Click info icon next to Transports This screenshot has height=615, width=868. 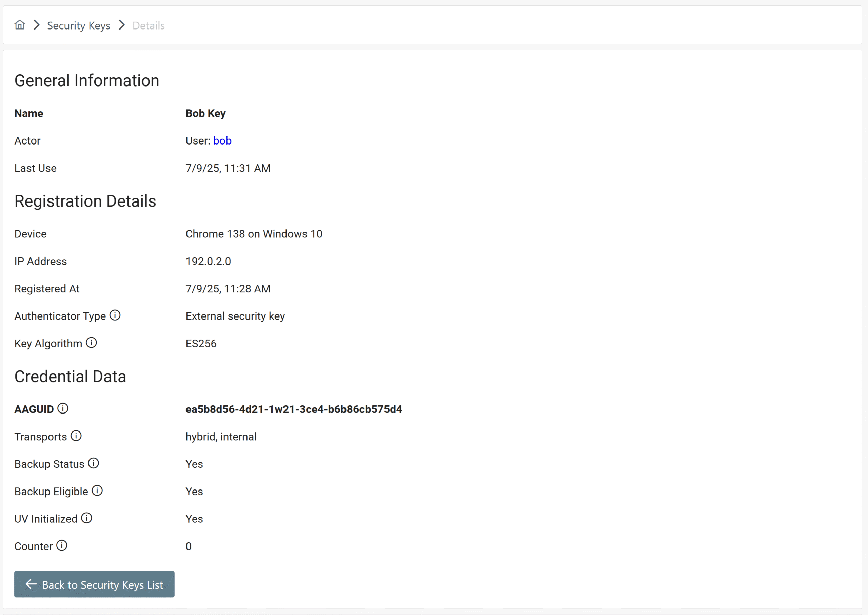click(x=76, y=436)
